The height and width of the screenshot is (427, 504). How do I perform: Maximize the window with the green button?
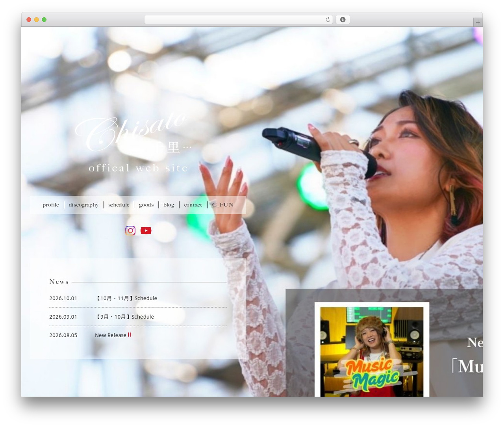click(44, 20)
